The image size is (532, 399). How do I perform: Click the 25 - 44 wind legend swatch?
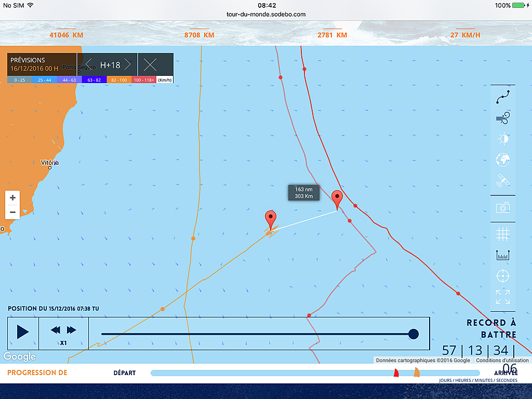[45, 80]
